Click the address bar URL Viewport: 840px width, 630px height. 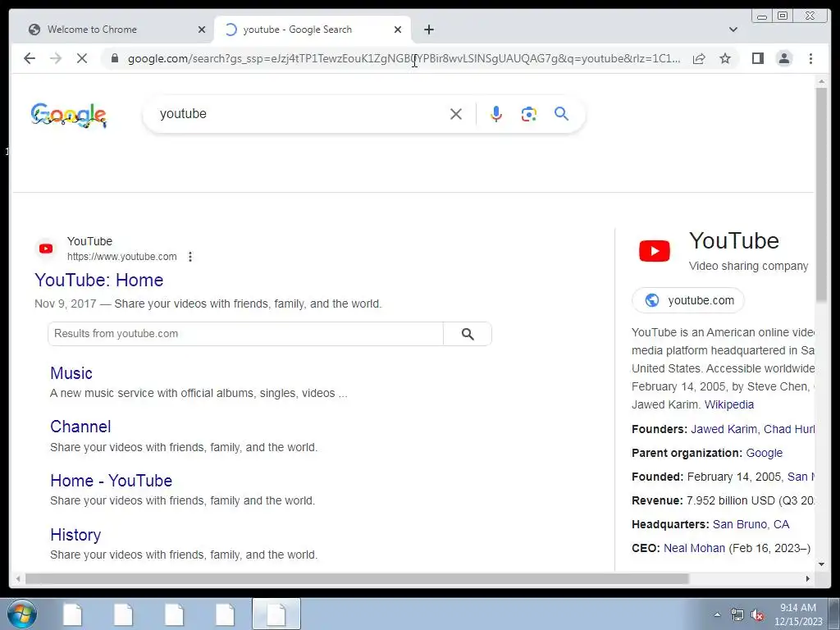(404, 58)
